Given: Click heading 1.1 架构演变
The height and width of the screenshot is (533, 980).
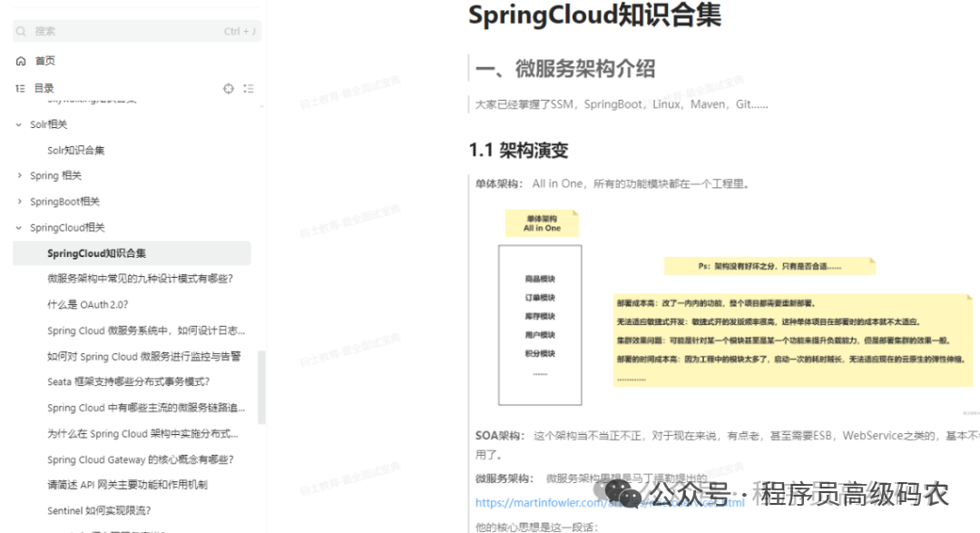Looking at the screenshot, I should [x=518, y=150].
